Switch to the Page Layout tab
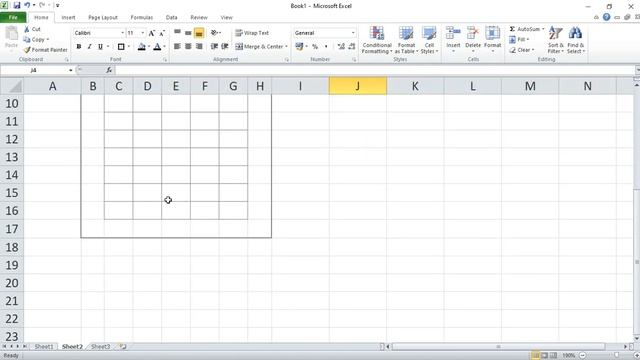The image size is (640, 360). [103, 18]
